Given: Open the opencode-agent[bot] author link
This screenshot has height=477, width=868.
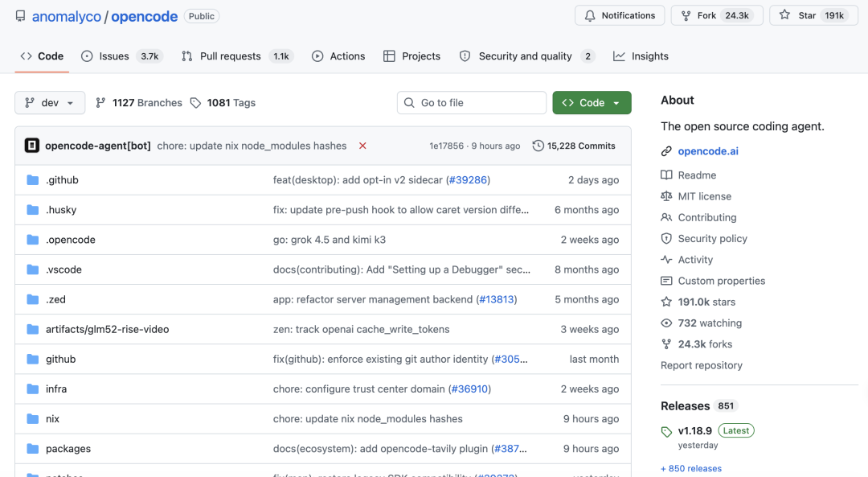Looking at the screenshot, I should click(98, 146).
